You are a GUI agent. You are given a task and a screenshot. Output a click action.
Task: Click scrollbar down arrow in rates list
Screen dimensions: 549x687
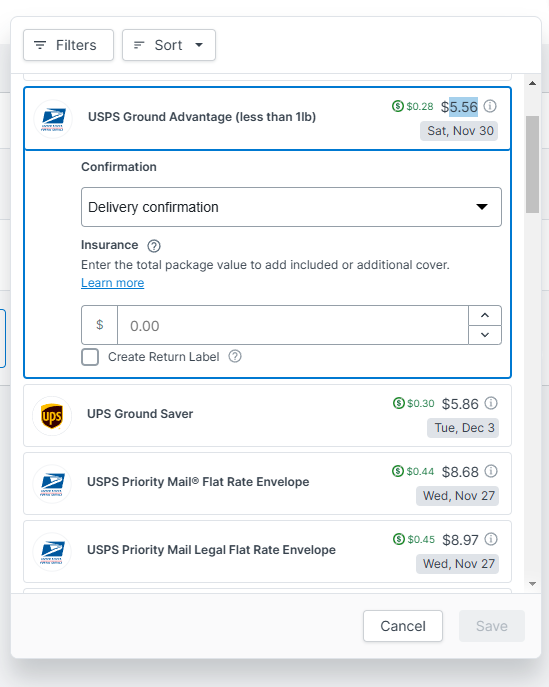(x=532, y=584)
